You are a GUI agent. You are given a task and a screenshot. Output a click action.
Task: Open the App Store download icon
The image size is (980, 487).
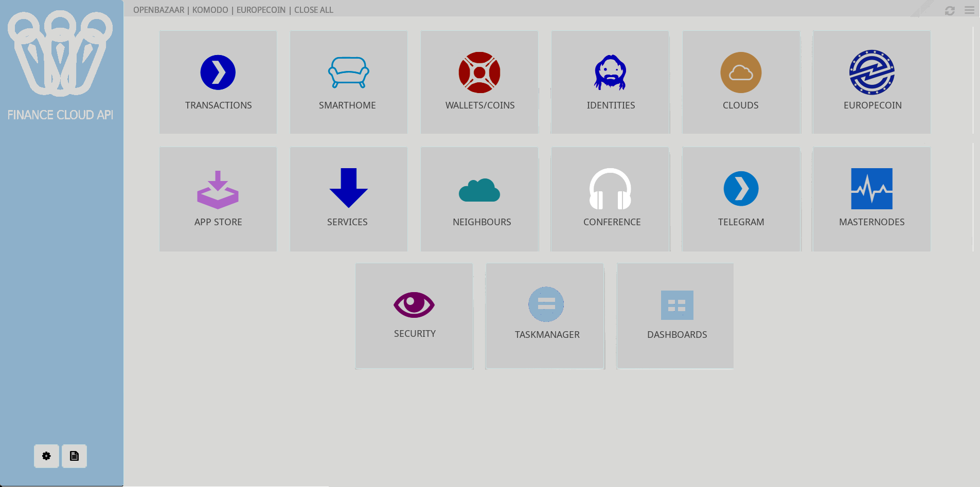pyautogui.click(x=218, y=189)
